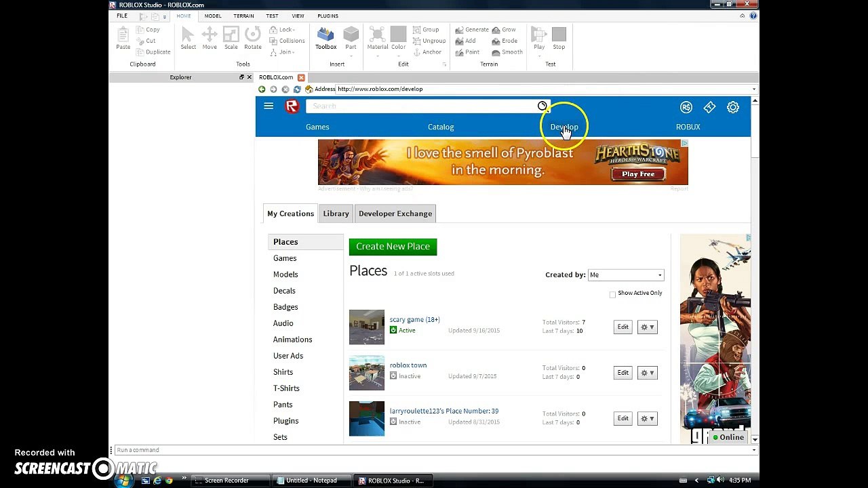868x488 pixels.
Task: Toggle the Show Active Only checkbox
Action: [x=612, y=293]
